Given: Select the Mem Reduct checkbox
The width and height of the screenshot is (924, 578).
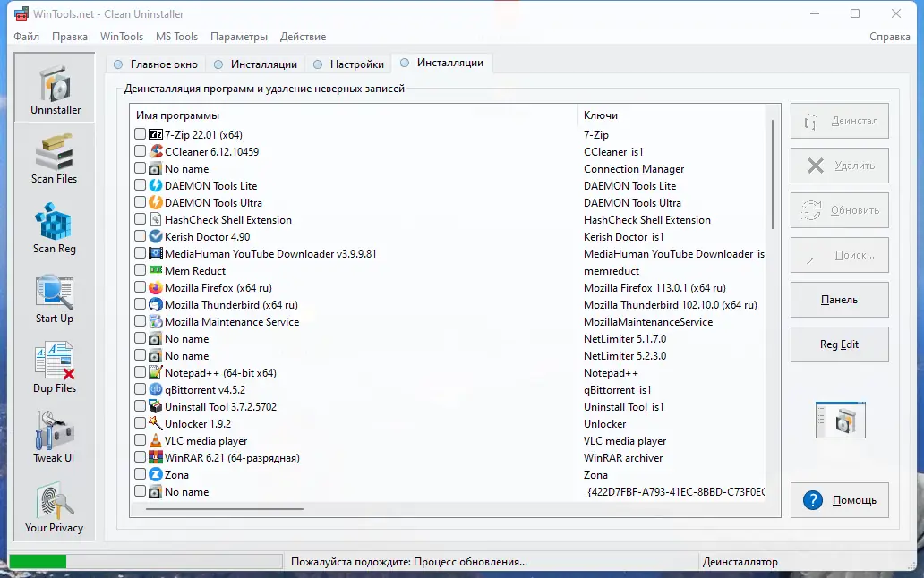Looking at the screenshot, I should [x=140, y=270].
